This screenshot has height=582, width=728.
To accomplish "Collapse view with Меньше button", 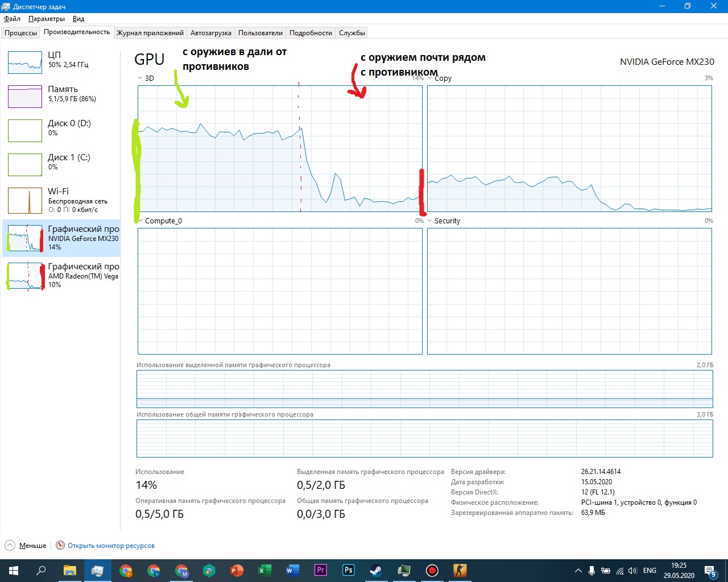I will click(x=26, y=546).
